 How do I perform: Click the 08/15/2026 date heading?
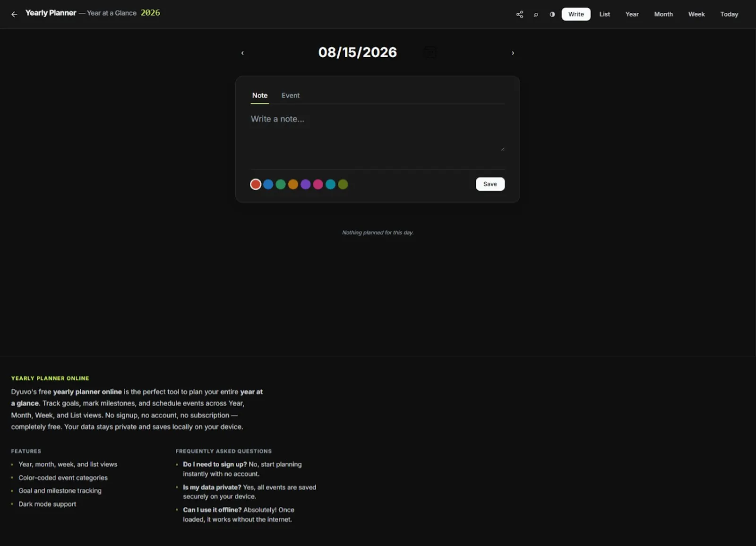tap(358, 52)
